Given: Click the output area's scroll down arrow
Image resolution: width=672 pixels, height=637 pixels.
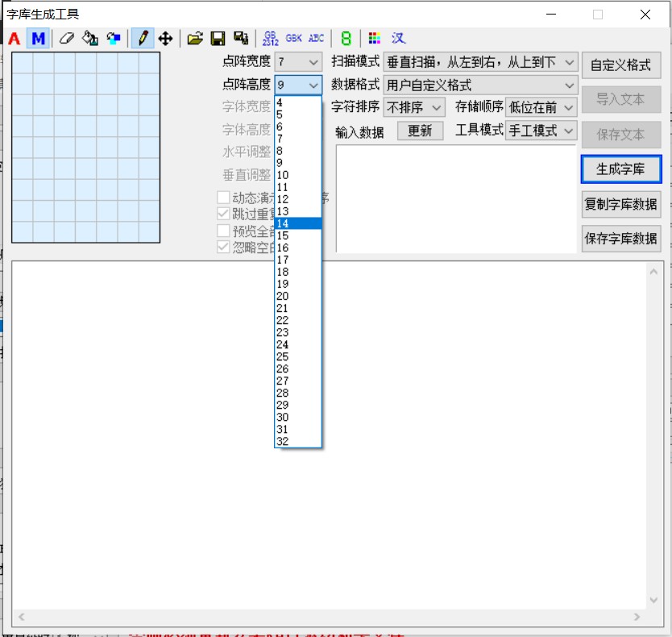Looking at the screenshot, I should (653, 600).
